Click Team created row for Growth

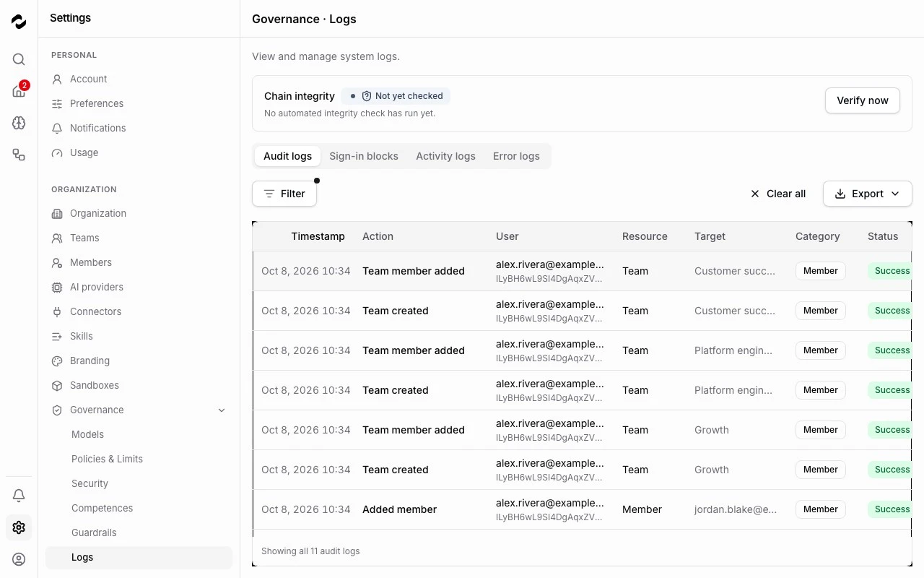pos(582,470)
